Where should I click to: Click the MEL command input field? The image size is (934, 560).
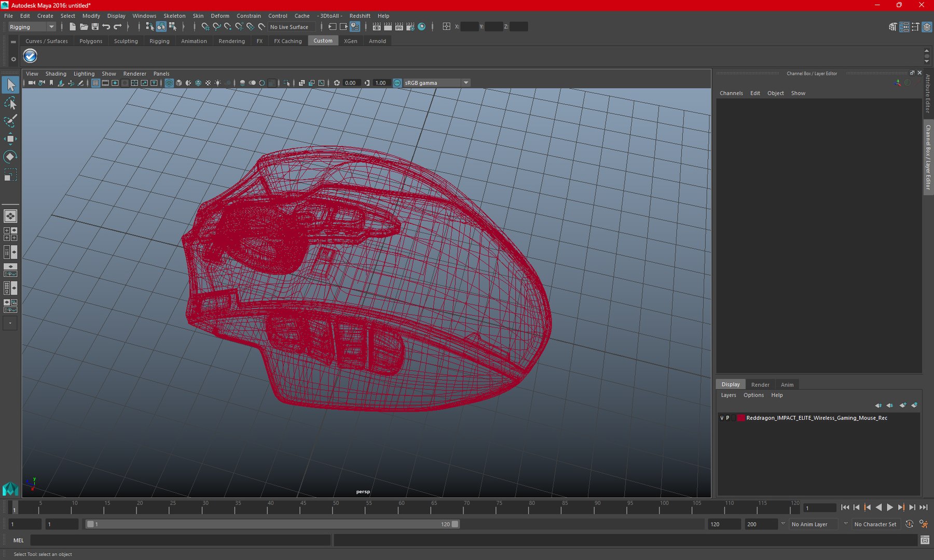pyautogui.click(x=180, y=540)
